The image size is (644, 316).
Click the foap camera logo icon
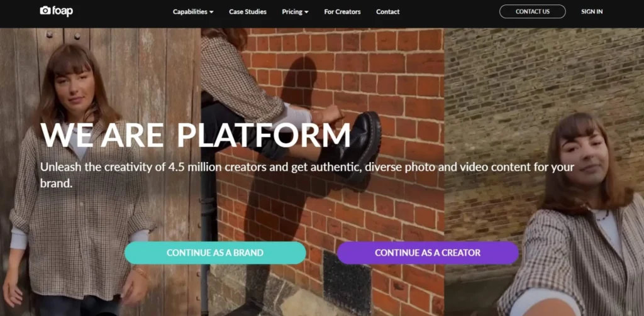45,11
